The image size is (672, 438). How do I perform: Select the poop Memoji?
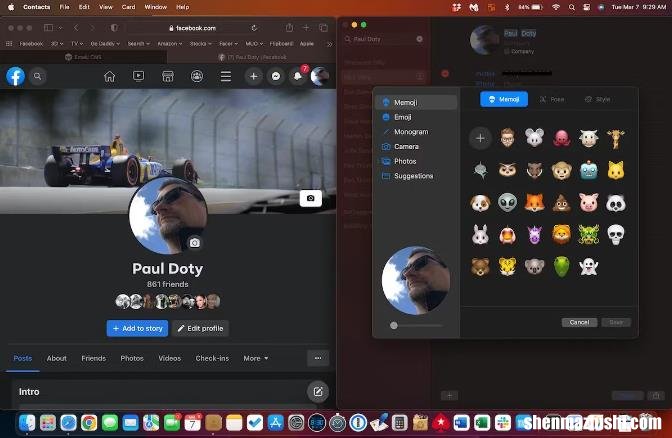pos(561,203)
